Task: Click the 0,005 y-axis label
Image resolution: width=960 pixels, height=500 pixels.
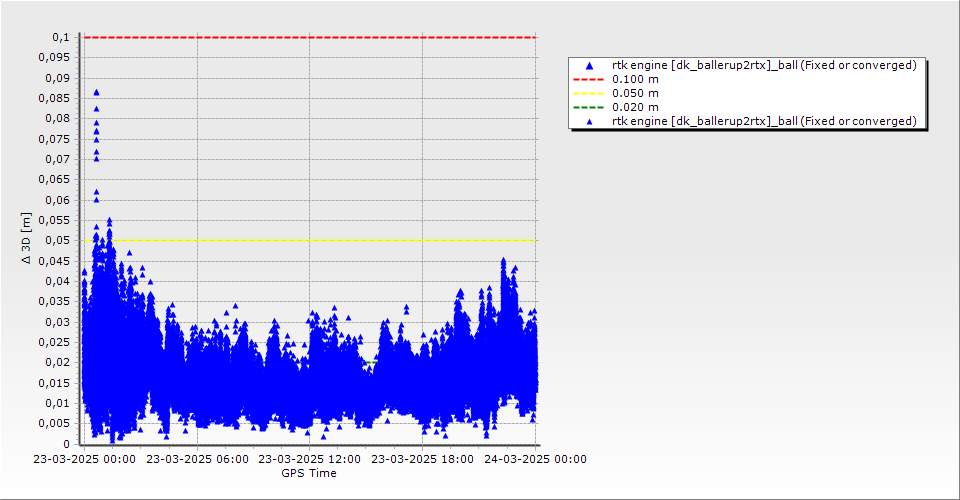Action: (x=54, y=424)
